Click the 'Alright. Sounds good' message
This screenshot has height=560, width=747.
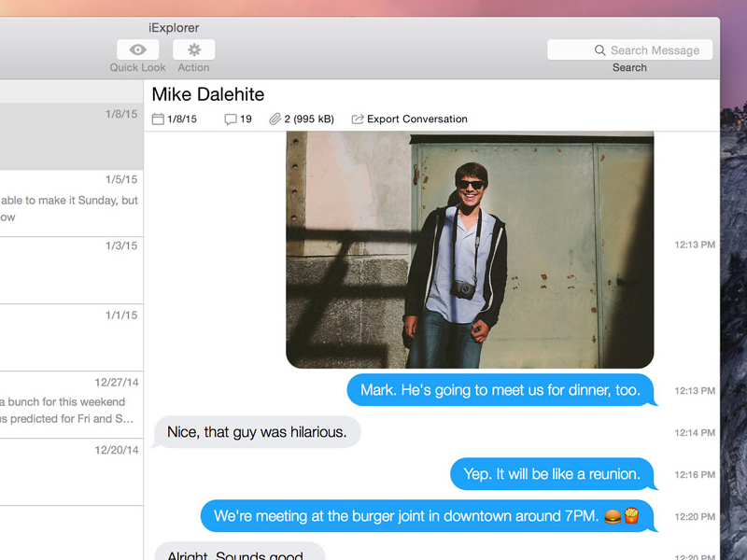coord(239,552)
